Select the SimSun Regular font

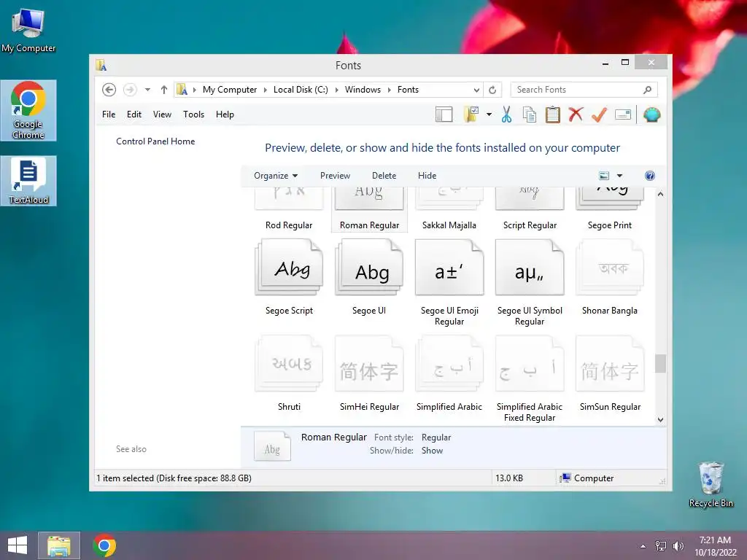[610, 374]
